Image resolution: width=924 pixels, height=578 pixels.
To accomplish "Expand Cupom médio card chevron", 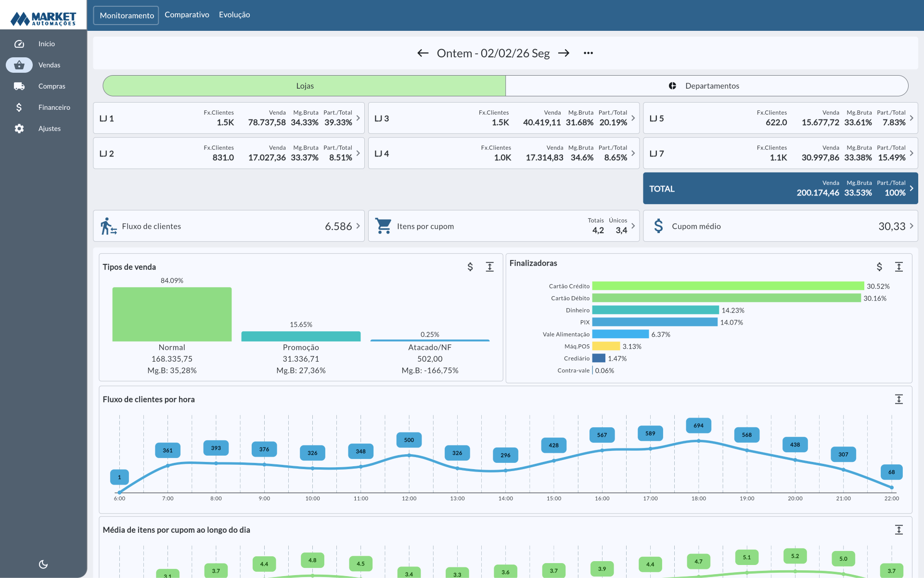I will pos(911,226).
